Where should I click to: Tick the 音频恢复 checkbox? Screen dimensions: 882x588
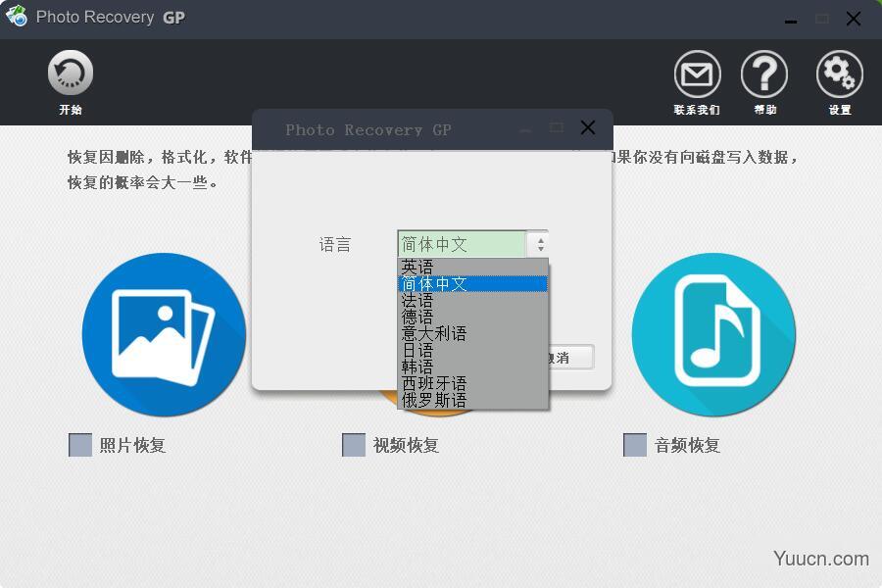(x=635, y=445)
